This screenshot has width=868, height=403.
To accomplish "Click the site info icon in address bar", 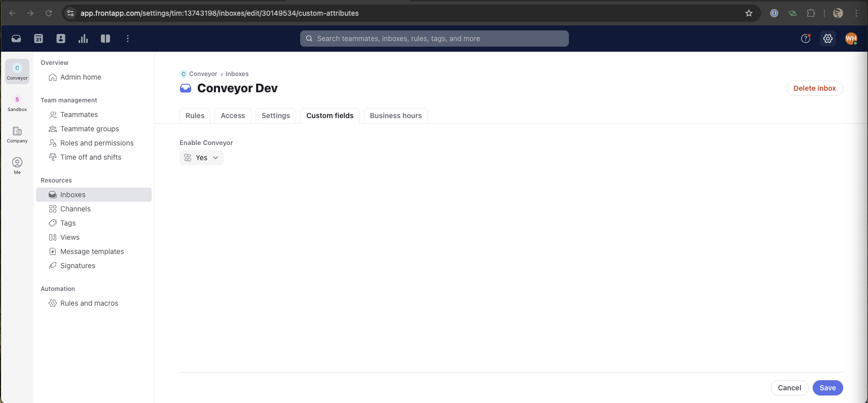I will click(70, 13).
